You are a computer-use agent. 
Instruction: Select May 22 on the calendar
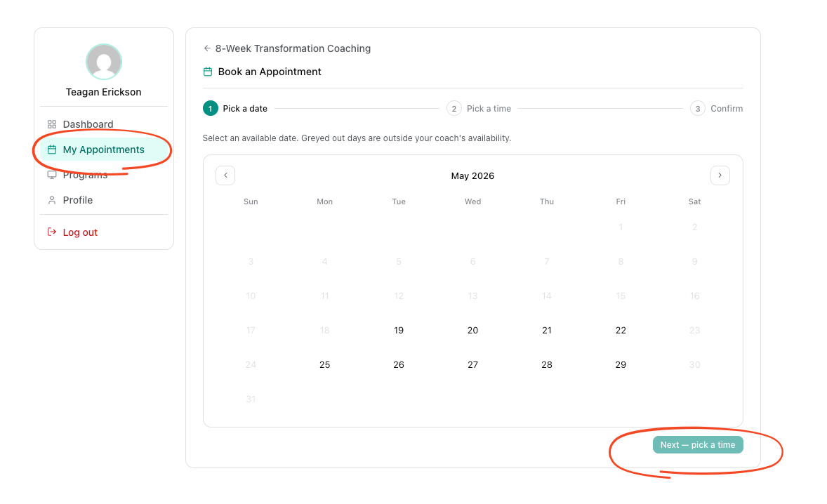coord(621,331)
